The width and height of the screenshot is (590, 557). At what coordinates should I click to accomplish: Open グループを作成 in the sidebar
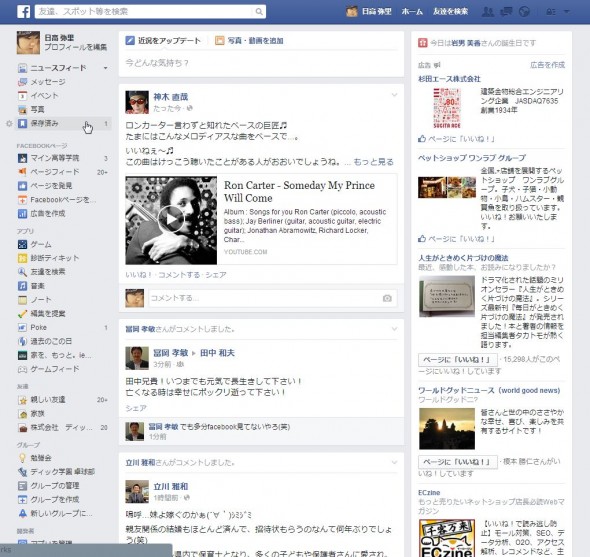(55, 499)
